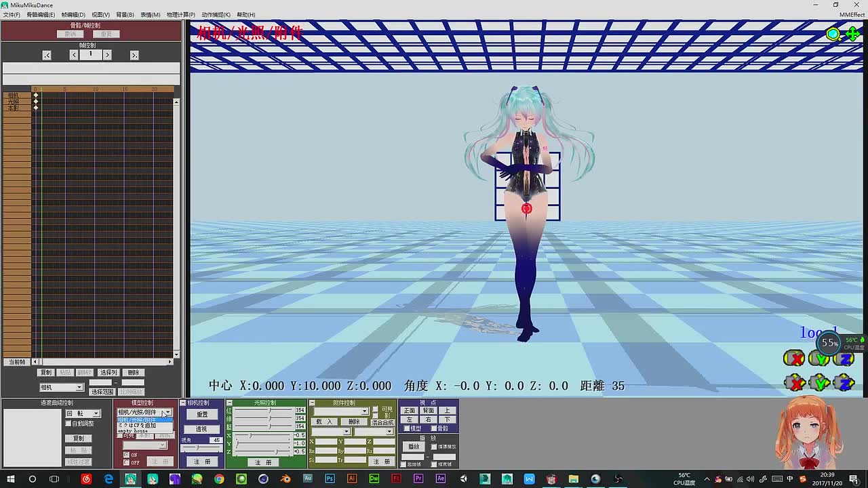
Task: Open After Effects from the taskbar
Action: tap(441, 479)
